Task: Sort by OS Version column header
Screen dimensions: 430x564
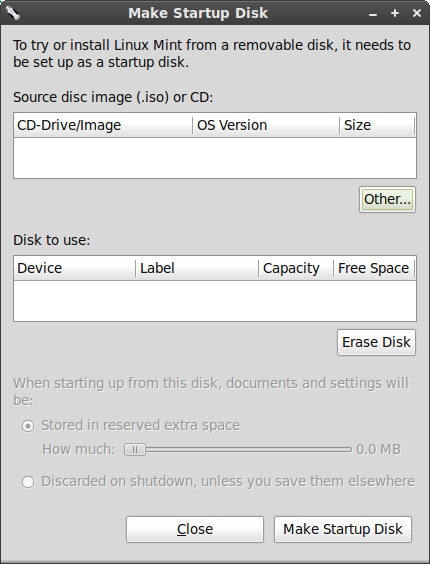Action: 266,125
